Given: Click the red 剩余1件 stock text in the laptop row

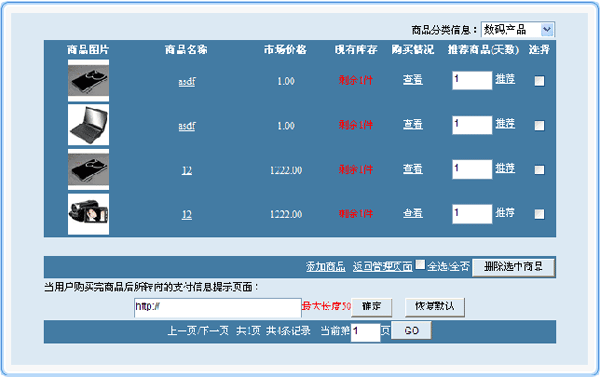Looking at the screenshot, I should 355,125.
